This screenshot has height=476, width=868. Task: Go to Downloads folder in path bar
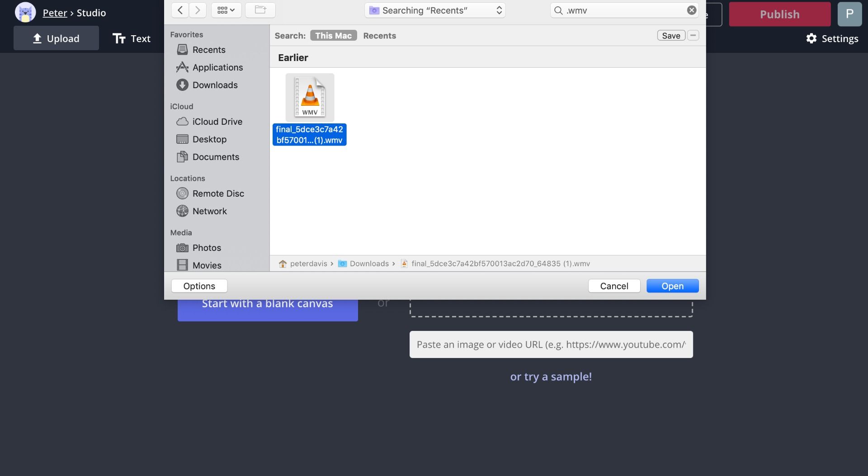point(363,264)
